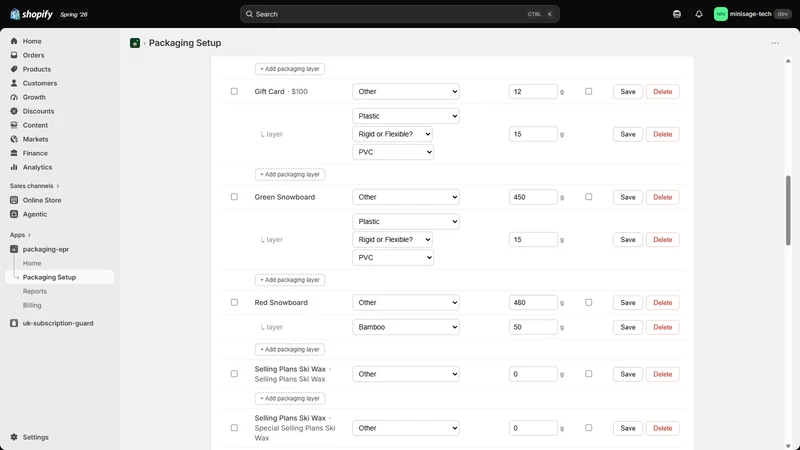
Task: Delete the Green Snowboard row
Action: 662,197
